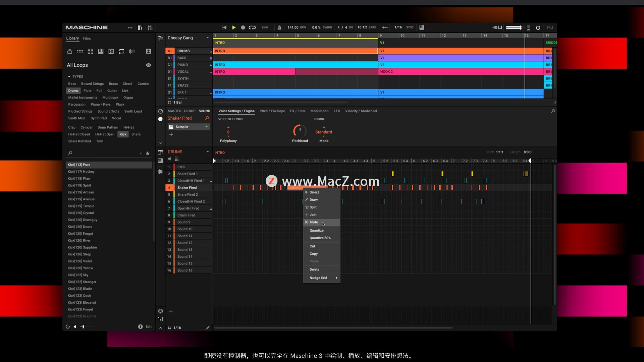Collapse the TYPES filter section
The height and width of the screenshot is (362, 644).
click(69, 76)
